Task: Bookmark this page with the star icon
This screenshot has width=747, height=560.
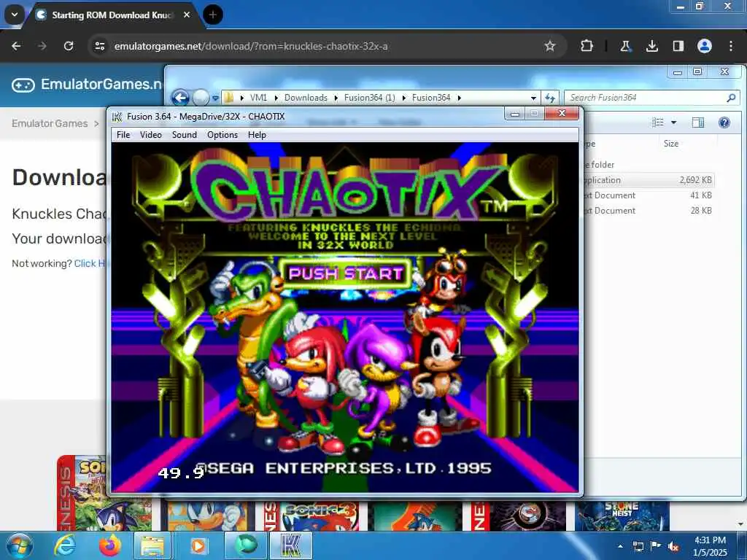Action: (550, 46)
